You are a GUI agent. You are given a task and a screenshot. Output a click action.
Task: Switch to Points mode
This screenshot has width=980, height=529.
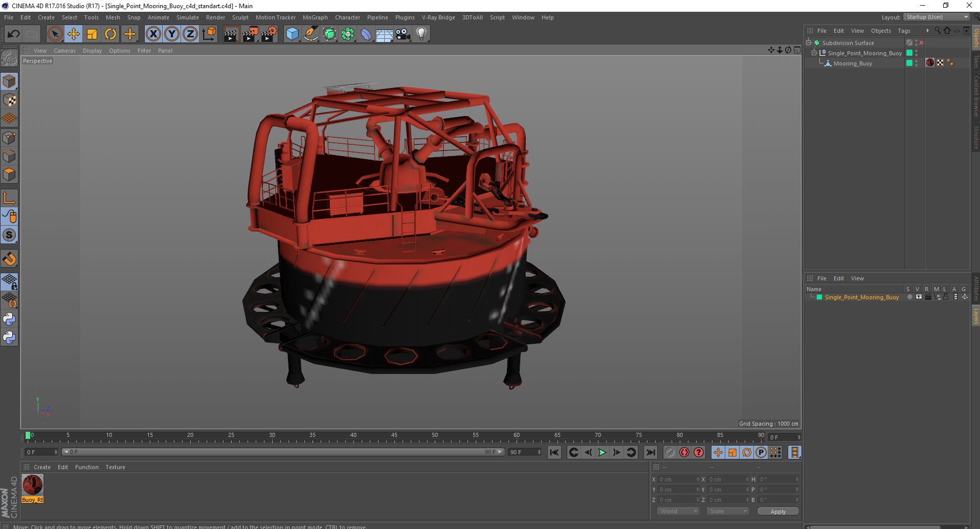9,138
